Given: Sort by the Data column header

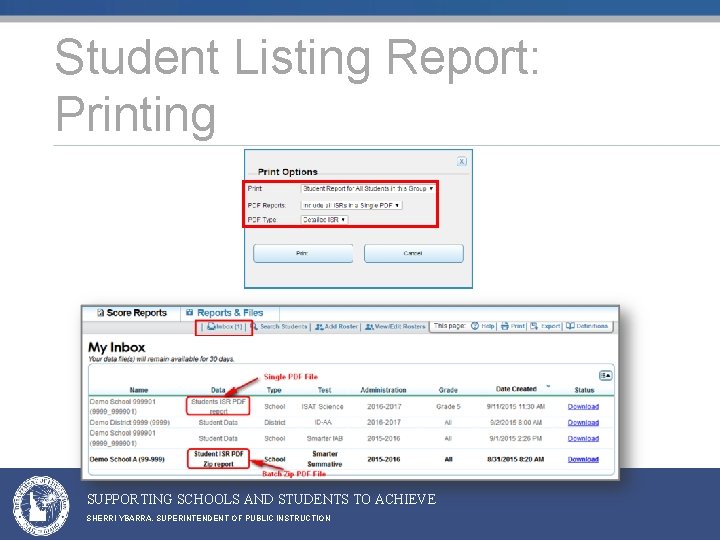Looking at the screenshot, I should 218,390.
